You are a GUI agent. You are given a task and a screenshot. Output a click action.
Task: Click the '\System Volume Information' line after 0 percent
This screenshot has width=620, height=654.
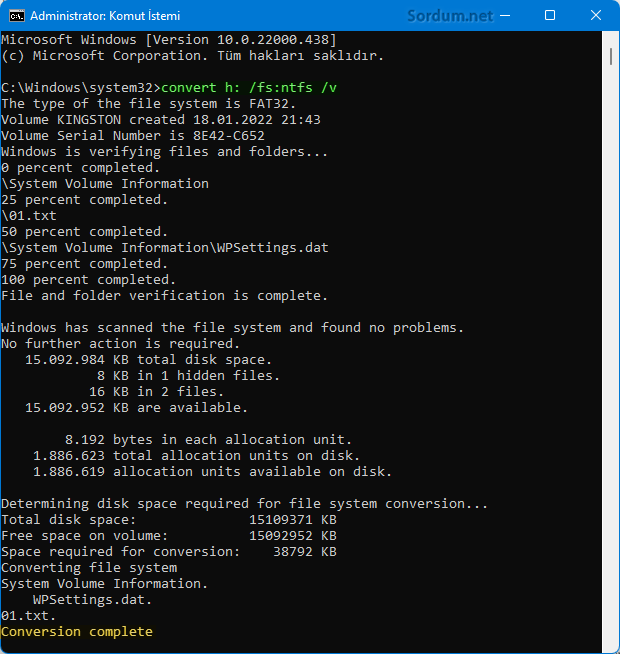pos(105,184)
